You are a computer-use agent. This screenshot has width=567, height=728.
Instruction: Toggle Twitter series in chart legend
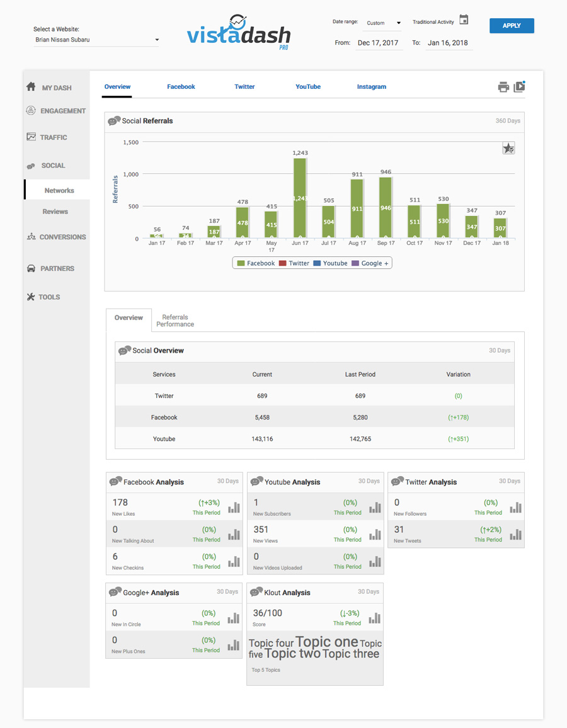(x=294, y=263)
